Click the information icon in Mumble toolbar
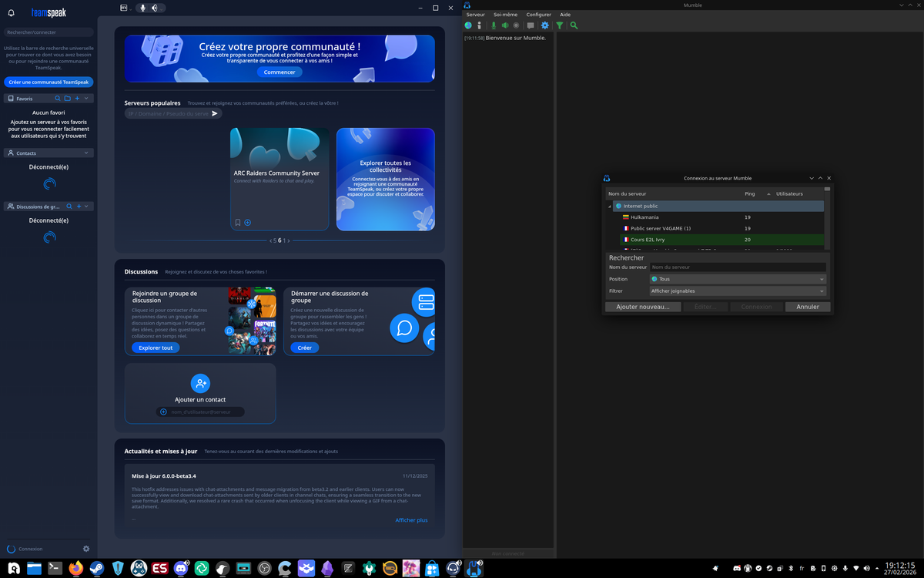This screenshot has height=578, width=924. click(x=479, y=25)
